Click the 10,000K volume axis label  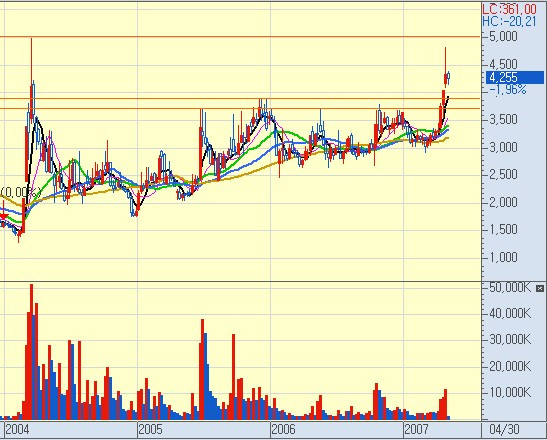click(510, 393)
